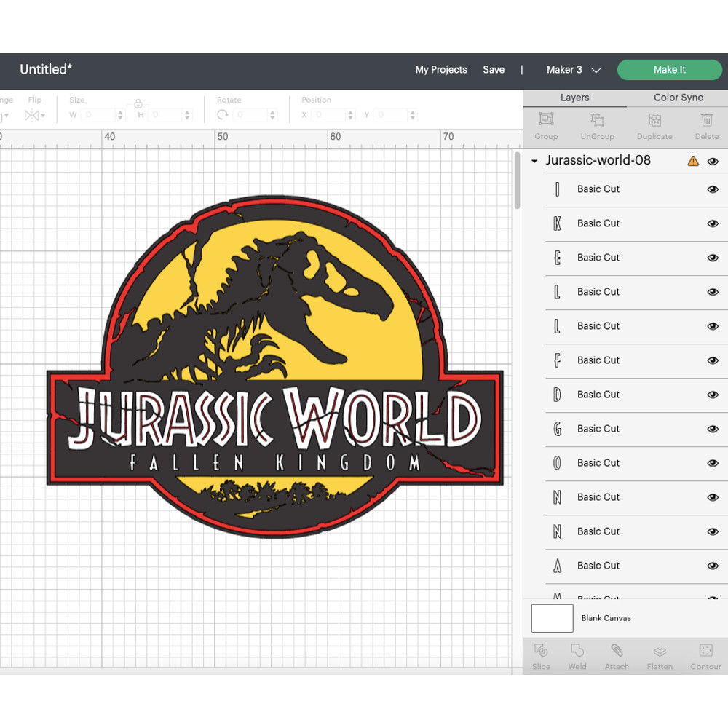Select the Flatten tool
Viewport: 728px width, 728px height.
(660, 655)
